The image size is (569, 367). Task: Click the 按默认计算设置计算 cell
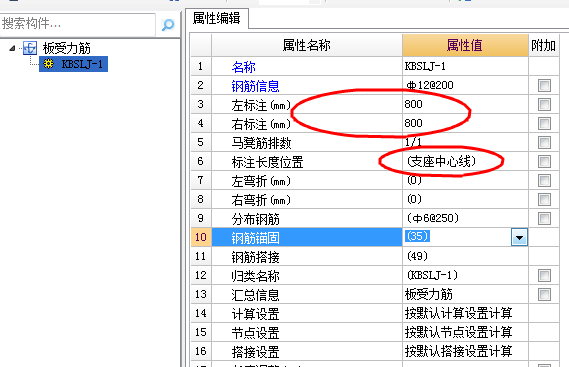click(465, 313)
